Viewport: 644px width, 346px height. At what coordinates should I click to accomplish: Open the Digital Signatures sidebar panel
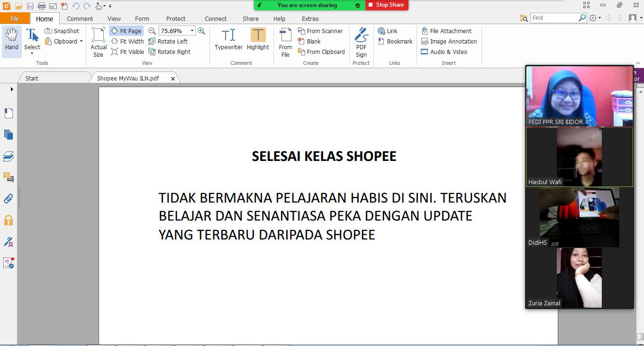click(x=9, y=242)
